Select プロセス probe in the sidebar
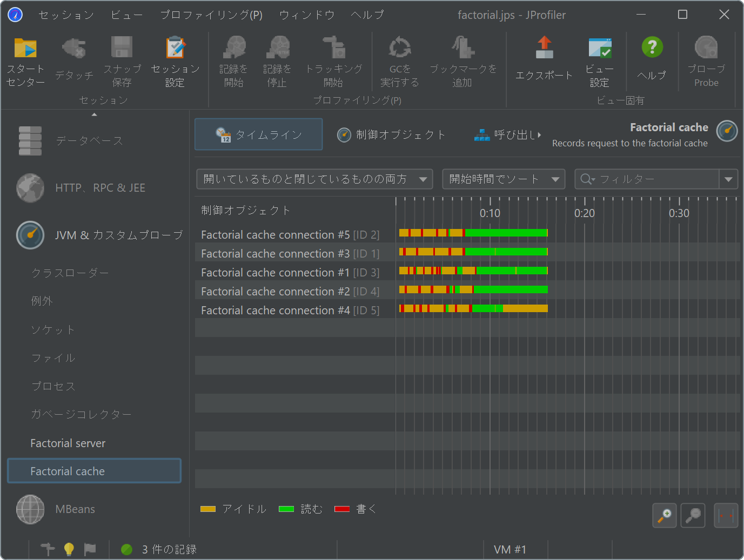This screenshot has width=744, height=560. (53, 386)
